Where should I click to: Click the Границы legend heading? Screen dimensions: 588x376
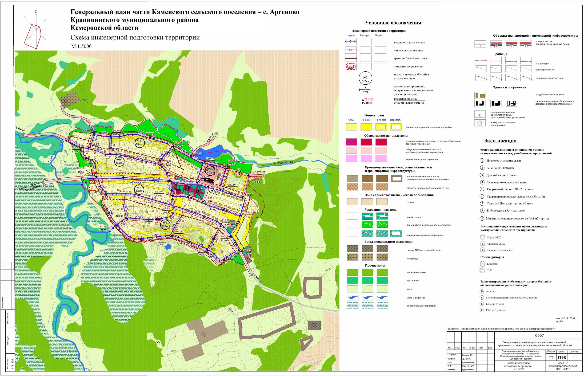click(500, 54)
